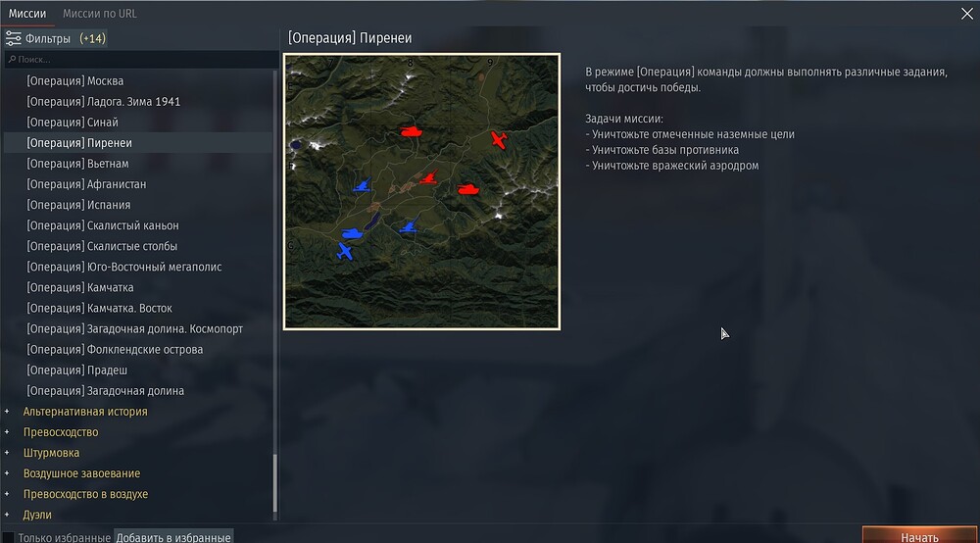Screen dimensions: 980x543
Task: Open the Миссии tab
Action: click(27, 14)
